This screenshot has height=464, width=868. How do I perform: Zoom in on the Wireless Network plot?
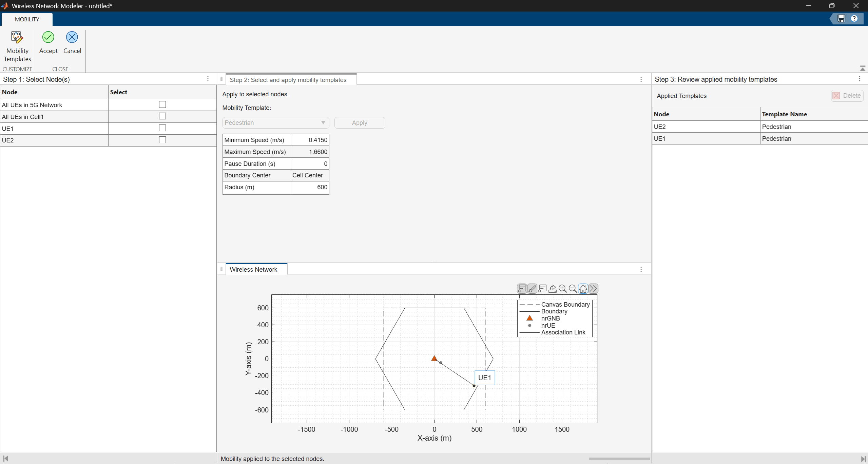tap(563, 289)
